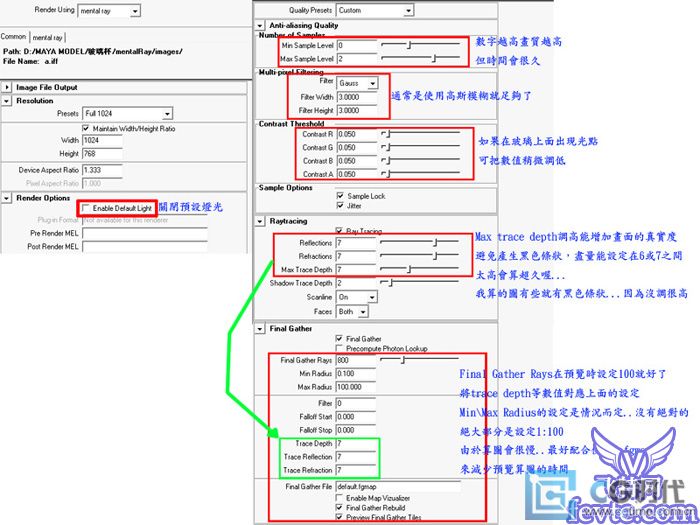Click the Filter Width field
The width and height of the screenshot is (700, 525).
click(357, 97)
